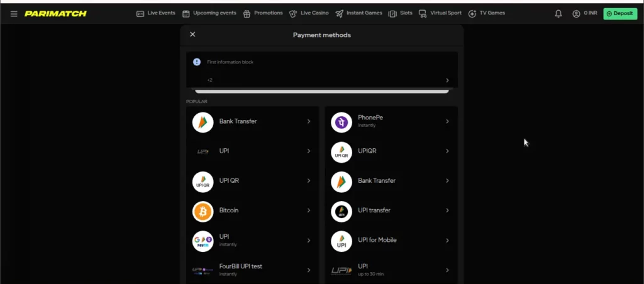Click the Slots icon in header
This screenshot has width=644, height=284.
[x=392, y=14]
